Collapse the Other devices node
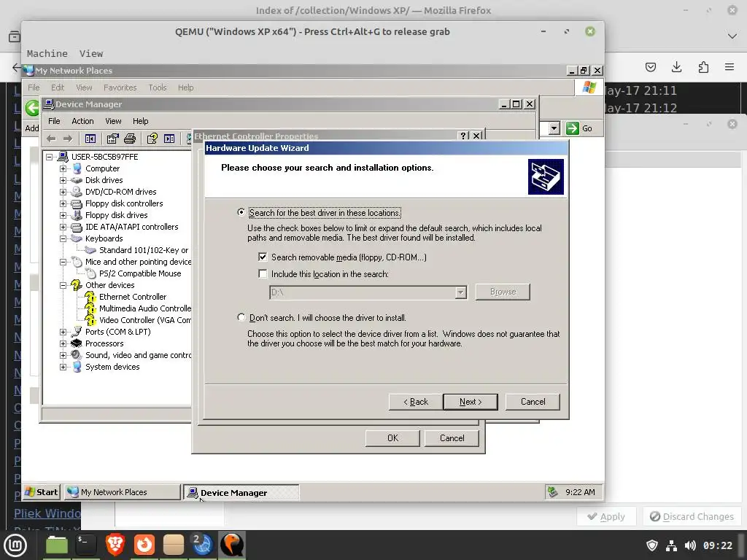This screenshot has height=560, width=747. point(63,285)
